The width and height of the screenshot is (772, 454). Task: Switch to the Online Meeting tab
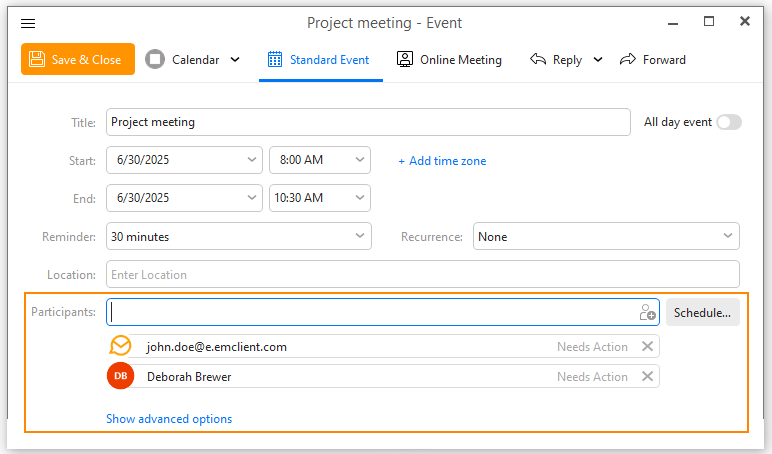coord(449,60)
